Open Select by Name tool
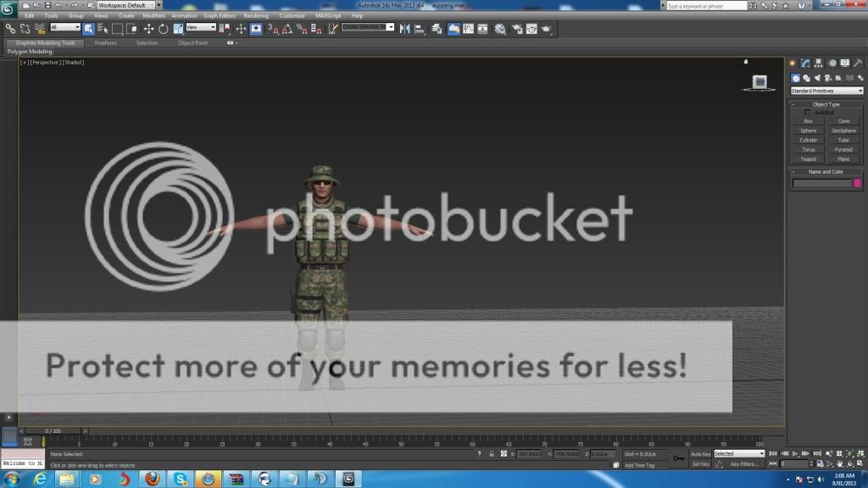Screen dimensions: 868x488 point(103,29)
